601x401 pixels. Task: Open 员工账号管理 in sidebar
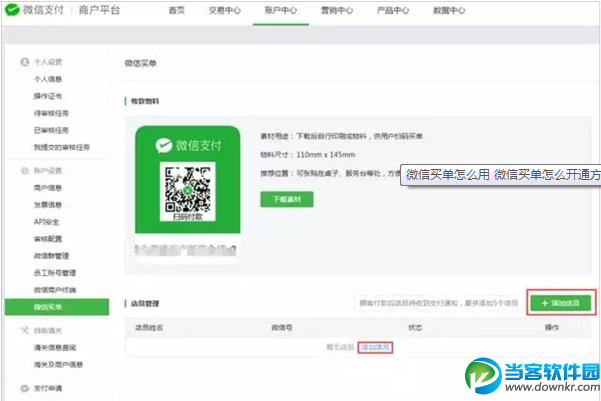pos(55,273)
